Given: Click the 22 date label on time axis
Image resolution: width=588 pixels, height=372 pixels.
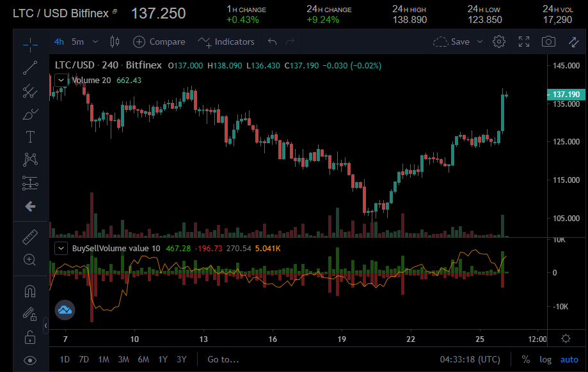Looking at the screenshot, I should (x=411, y=339).
